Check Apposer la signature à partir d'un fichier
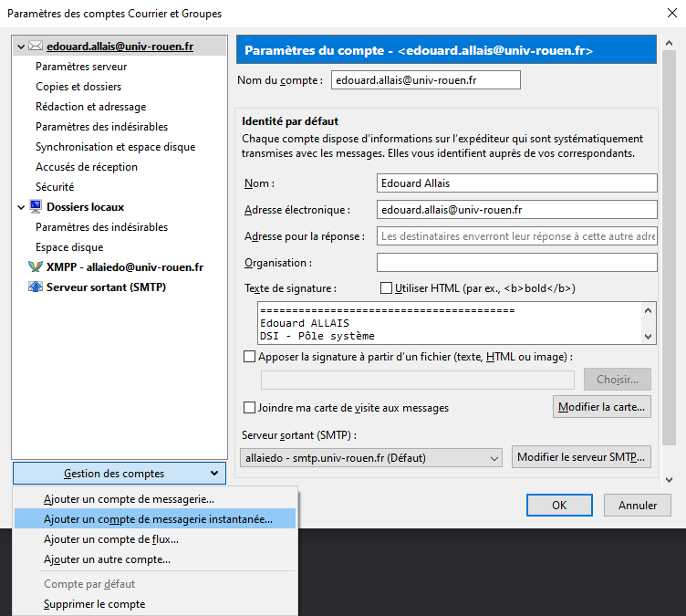 250,357
